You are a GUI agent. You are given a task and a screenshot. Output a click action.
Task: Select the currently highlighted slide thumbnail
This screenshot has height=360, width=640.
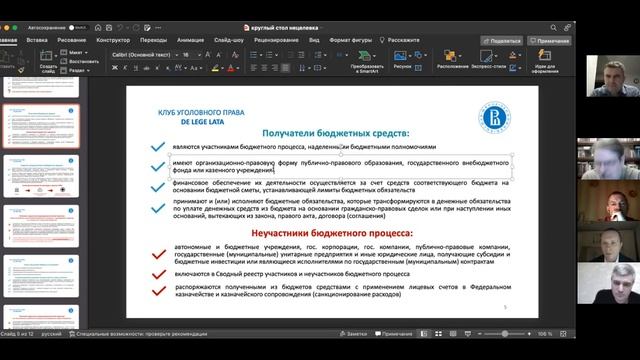click(41, 126)
